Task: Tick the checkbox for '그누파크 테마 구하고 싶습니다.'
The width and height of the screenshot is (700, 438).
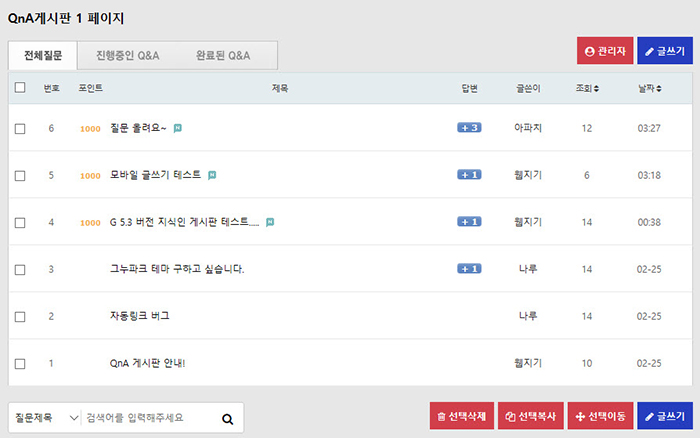Action: coord(20,270)
